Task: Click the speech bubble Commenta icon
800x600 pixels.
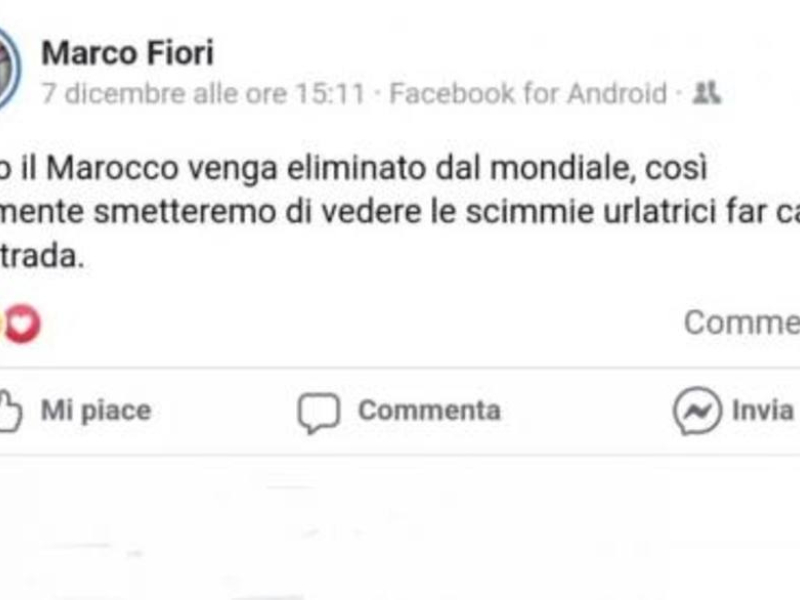Action: pyautogui.click(x=319, y=412)
